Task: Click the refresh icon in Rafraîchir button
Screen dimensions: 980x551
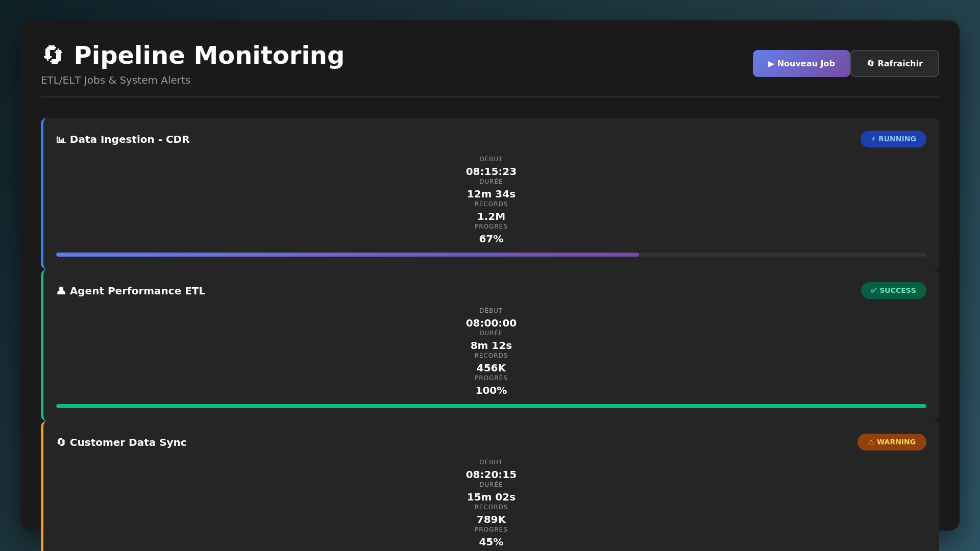Action: click(871, 64)
